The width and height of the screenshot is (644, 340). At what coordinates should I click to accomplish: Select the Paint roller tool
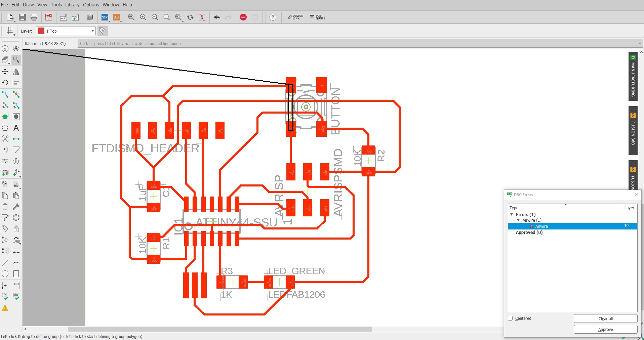[x=5, y=218]
